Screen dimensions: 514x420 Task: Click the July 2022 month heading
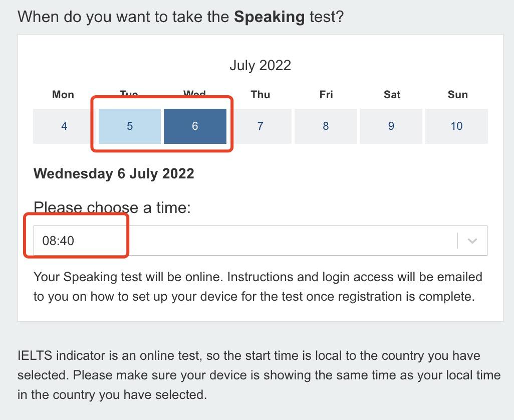tap(260, 66)
